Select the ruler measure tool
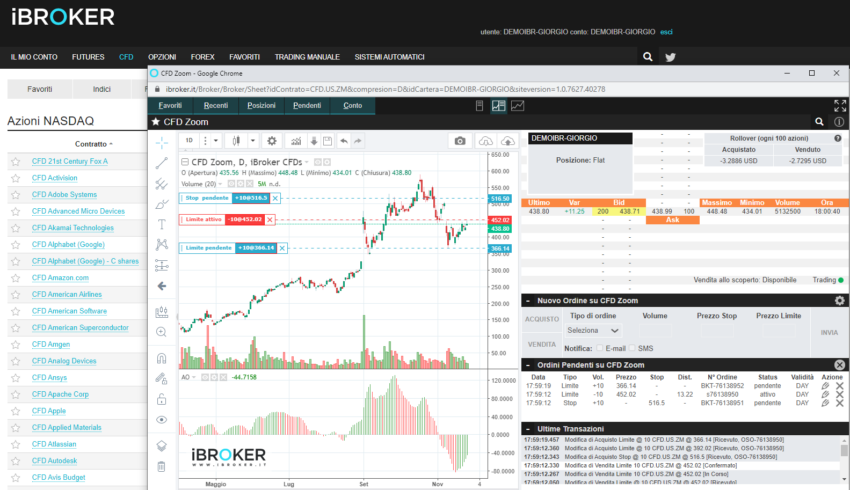Screen dimensions: 850x490 pos(162,312)
